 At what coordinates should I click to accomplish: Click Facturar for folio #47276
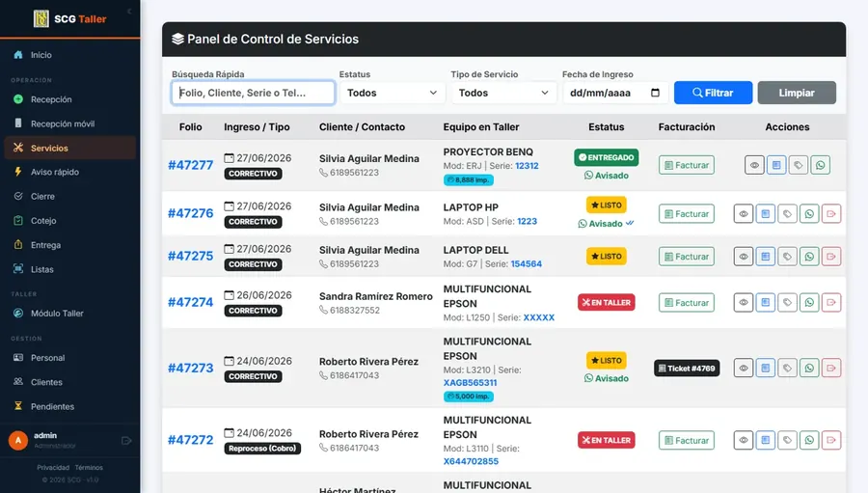click(x=687, y=214)
